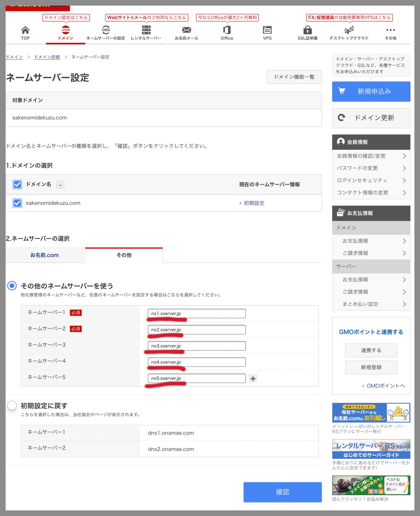Click the ドメイン名 sort arrow
This screenshot has width=420, height=516.
(60, 185)
